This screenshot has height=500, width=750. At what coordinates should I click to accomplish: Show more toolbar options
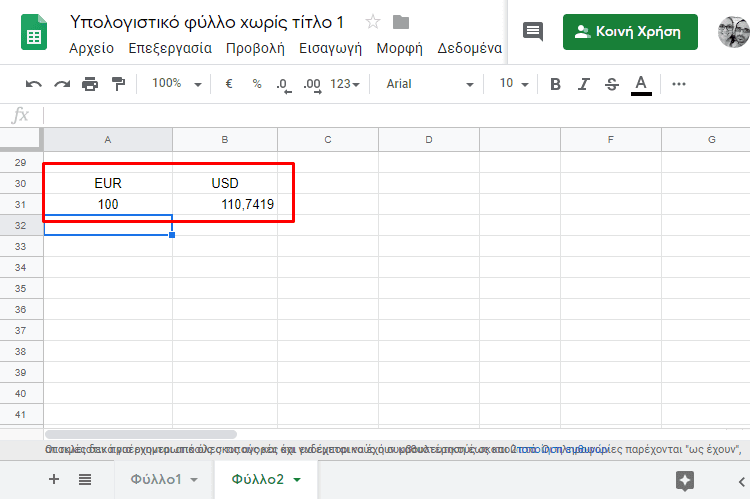coord(679,84)
